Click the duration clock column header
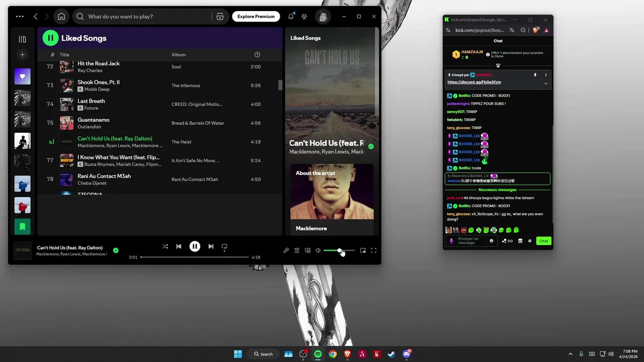This screenshot has height=362, width=644. (257, 54)
